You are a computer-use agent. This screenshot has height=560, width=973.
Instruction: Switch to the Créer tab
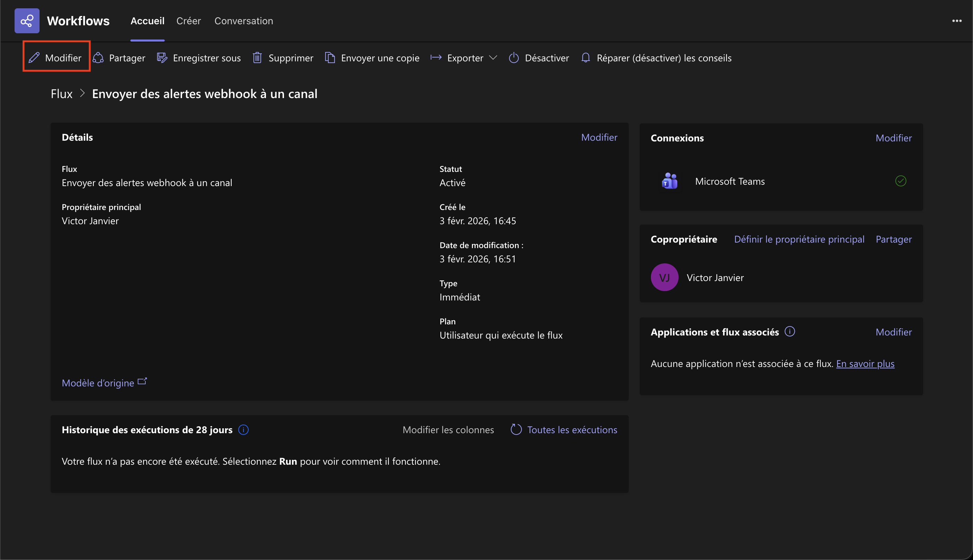point(189,21)
